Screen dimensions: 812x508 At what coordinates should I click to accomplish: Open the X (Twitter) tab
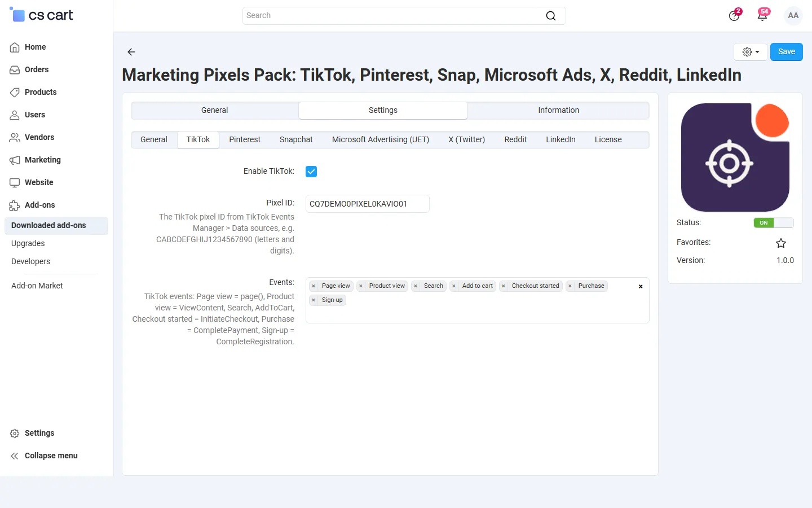[x=467, y=140]
